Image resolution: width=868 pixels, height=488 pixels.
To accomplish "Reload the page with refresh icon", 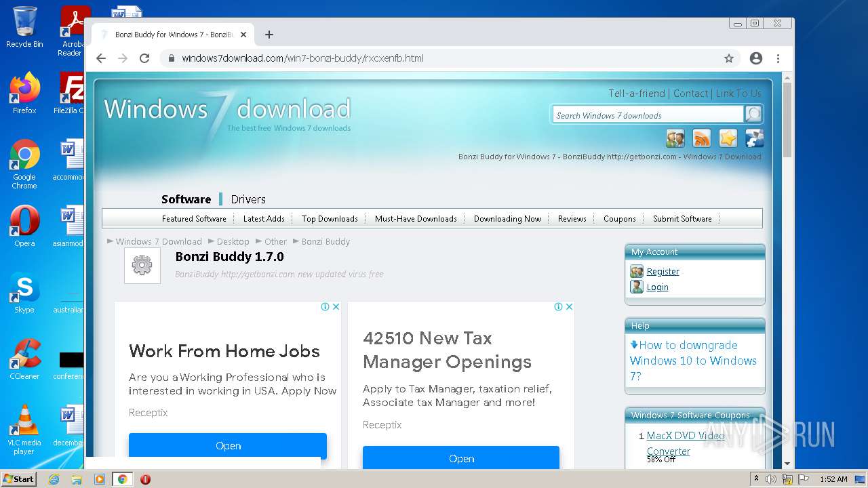I will pos(144,58).
